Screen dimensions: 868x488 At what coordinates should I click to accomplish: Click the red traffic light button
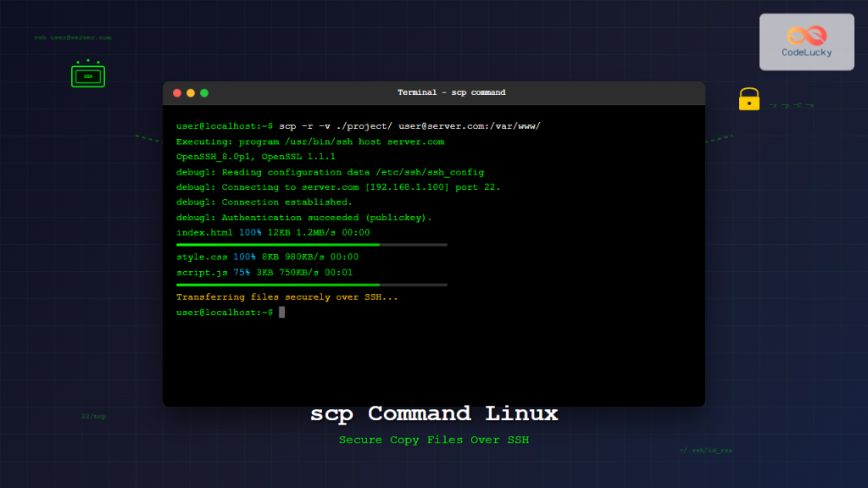point(177,93)
